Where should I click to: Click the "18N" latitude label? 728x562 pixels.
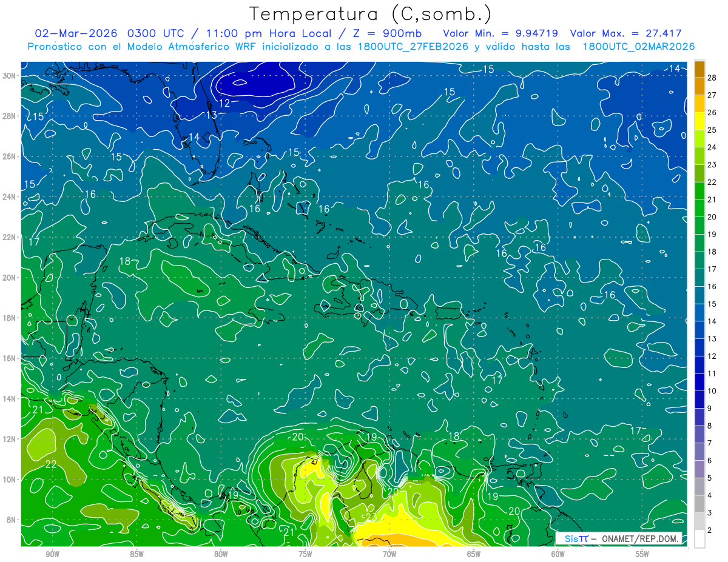point(10,318)
